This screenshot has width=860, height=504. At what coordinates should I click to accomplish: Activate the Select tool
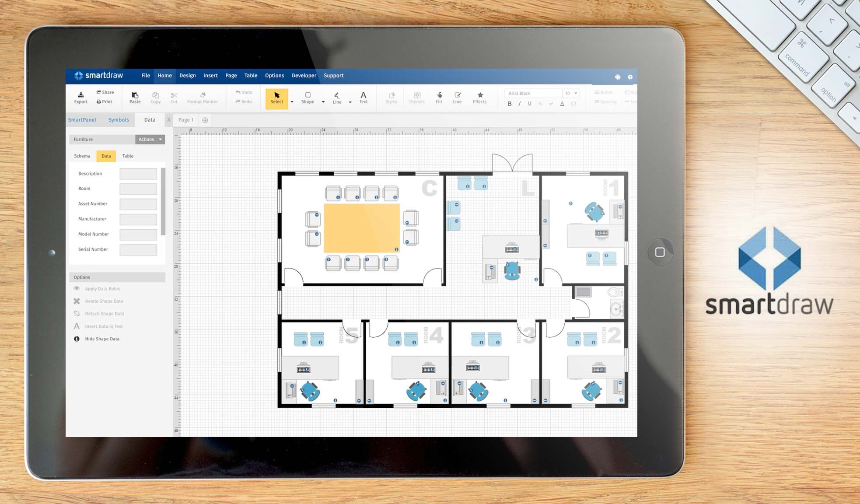tap(277, 98)
